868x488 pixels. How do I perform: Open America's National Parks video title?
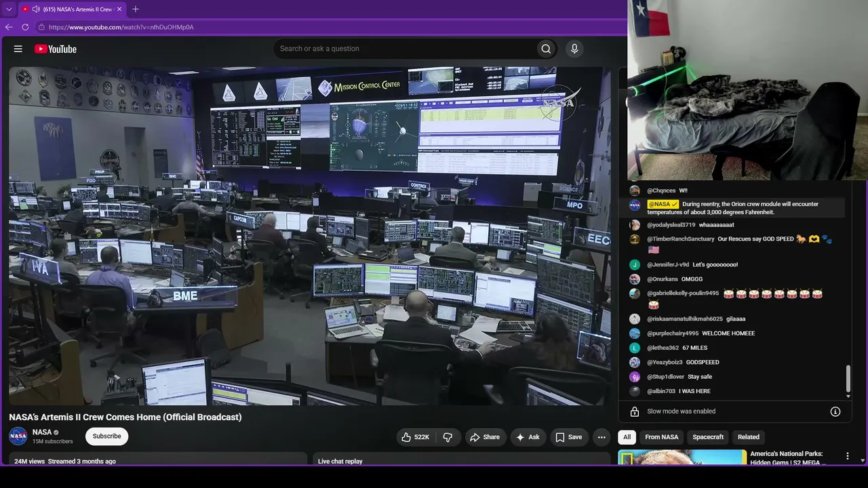[x=789, y=458]
